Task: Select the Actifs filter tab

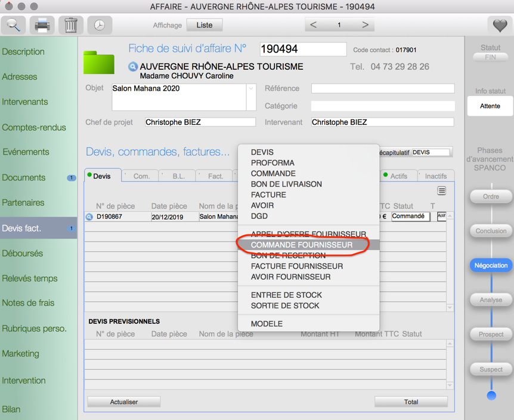Action: click(398, 176)
